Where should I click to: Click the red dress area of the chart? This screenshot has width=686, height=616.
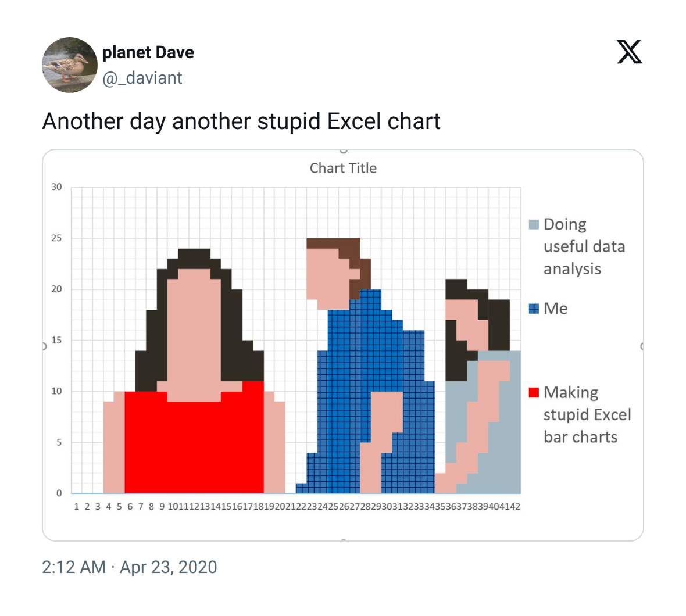(x=194, y=446)
